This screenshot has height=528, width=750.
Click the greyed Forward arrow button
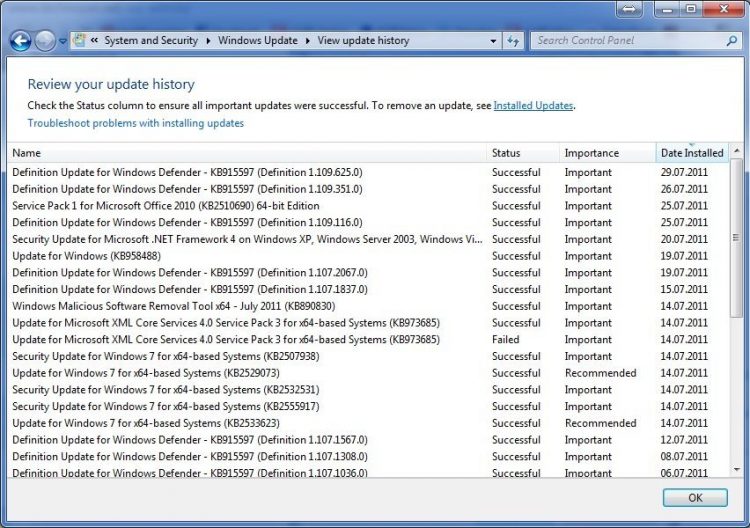point(45,41)
